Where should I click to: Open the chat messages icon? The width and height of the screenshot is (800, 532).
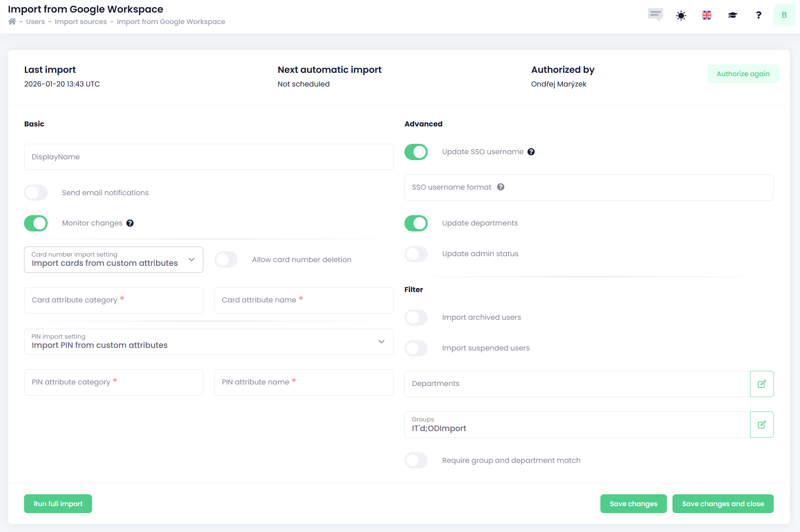click(x=655, y=15)
